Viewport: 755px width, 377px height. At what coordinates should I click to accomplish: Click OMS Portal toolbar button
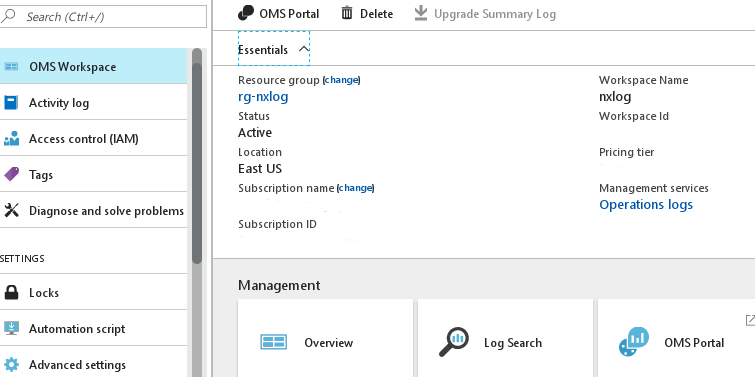point(278,13)
